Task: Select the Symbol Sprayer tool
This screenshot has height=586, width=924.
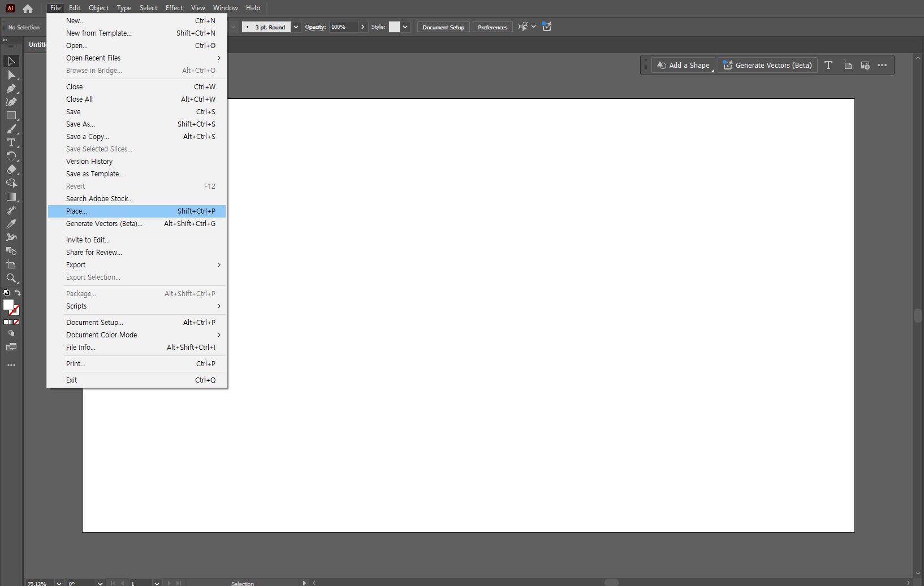Action: click(11, 237)
